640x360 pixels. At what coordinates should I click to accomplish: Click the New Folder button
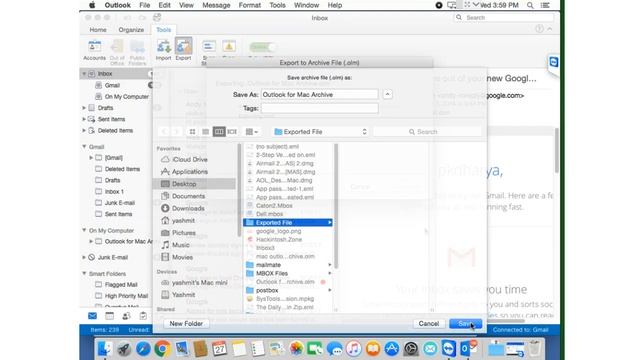pyautogui.click(x=186, y=324)
